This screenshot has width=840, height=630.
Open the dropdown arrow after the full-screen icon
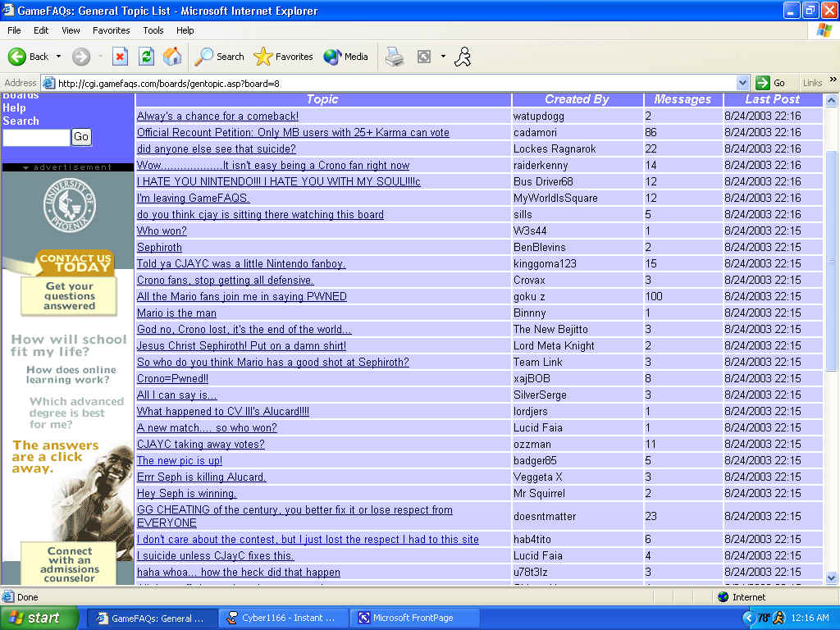pyautogui.click(x=443, y=57)
